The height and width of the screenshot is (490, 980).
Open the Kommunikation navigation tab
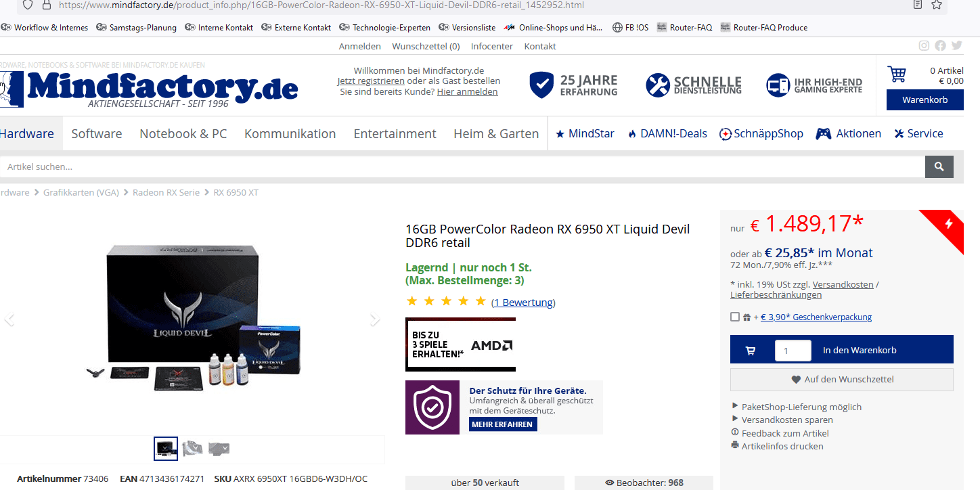(290, 133)
